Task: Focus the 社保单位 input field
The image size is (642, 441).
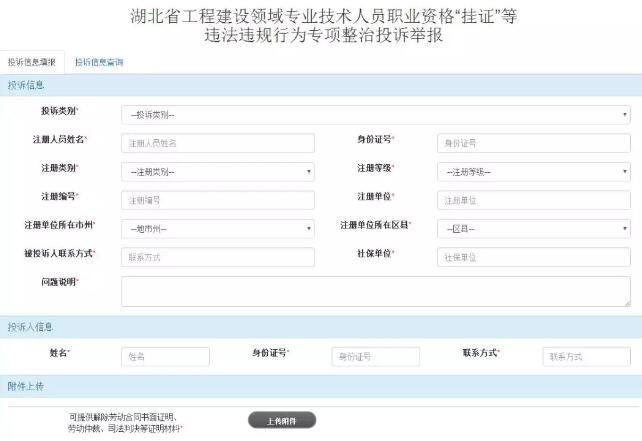Action: (x=533, y=257)
